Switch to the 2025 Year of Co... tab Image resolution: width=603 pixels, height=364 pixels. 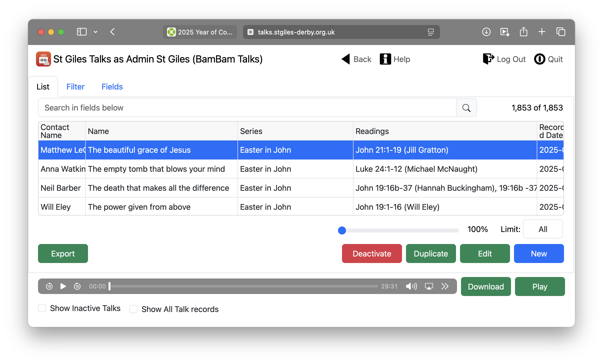(200, 32)
